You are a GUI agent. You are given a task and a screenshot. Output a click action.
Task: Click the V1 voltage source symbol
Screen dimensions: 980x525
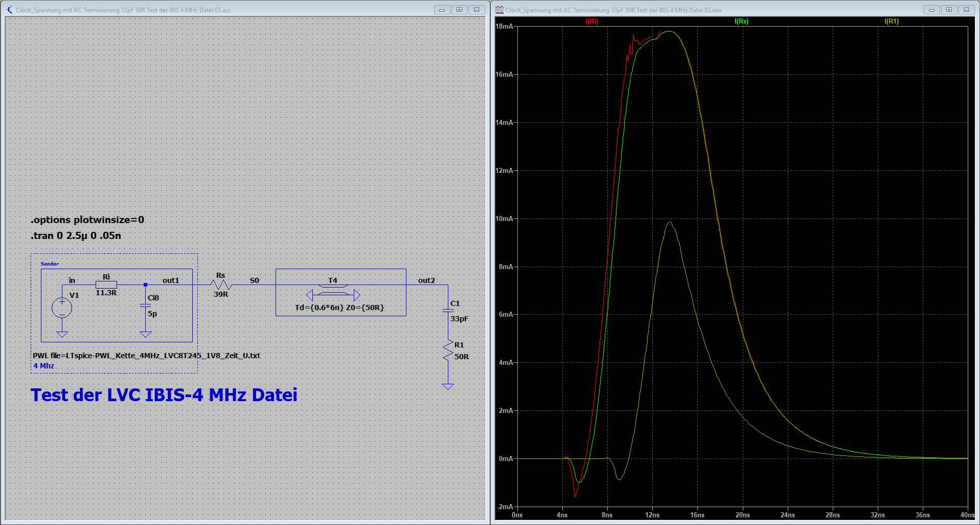tap(62, 308)
